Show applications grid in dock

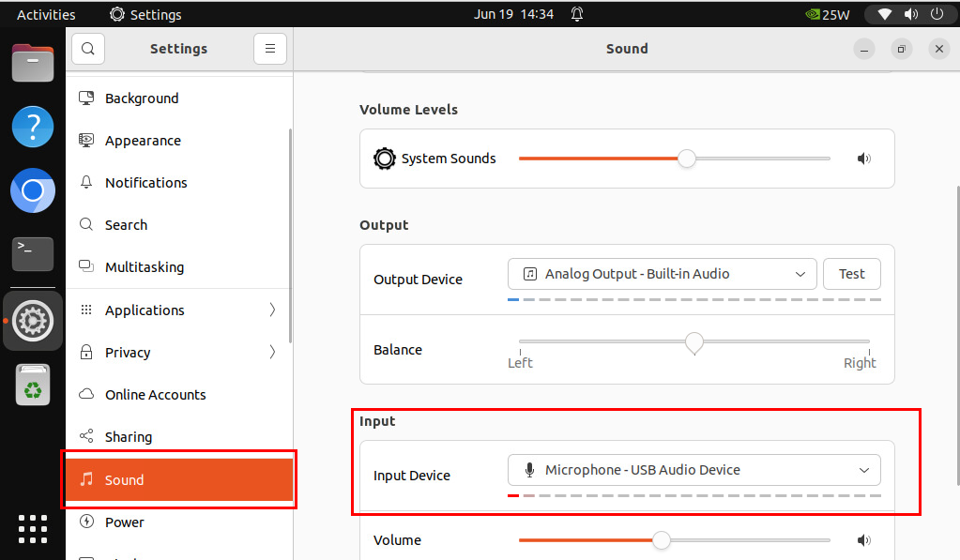pyautogui.click(x=33, y=528)
